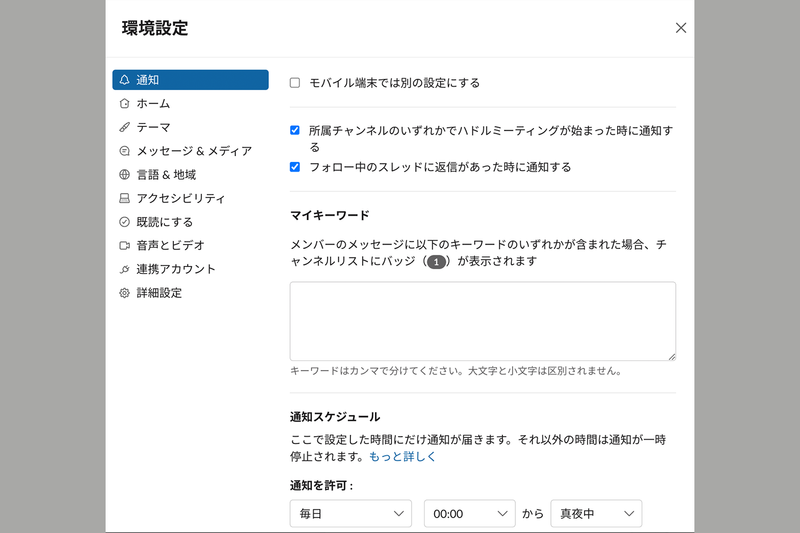The width and height of the screenshot is (800, 533).
Task: Open the 毎日 day dropdown
Action: pyautogui.click(x=351, y=514)
